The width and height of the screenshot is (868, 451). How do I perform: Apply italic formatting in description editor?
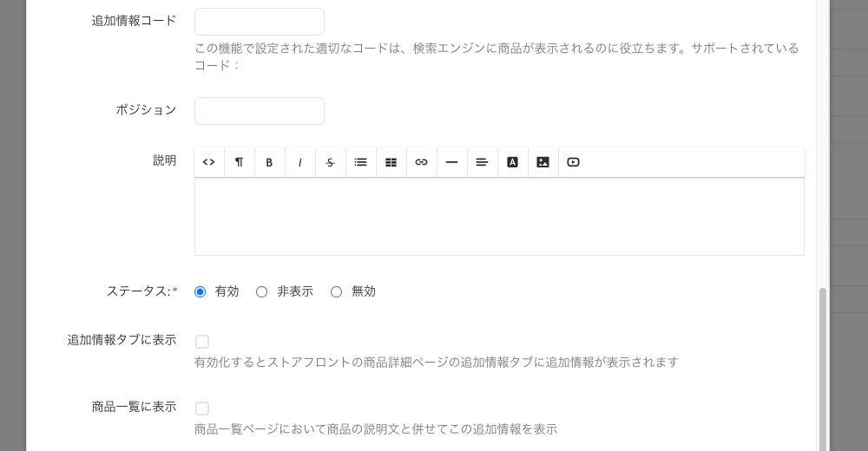point(299,162)
